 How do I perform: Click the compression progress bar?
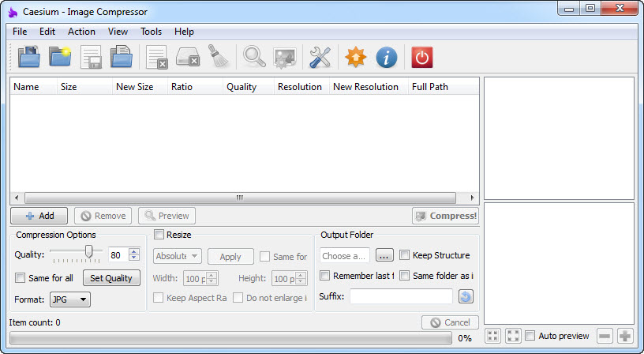(x=230, y=338)
